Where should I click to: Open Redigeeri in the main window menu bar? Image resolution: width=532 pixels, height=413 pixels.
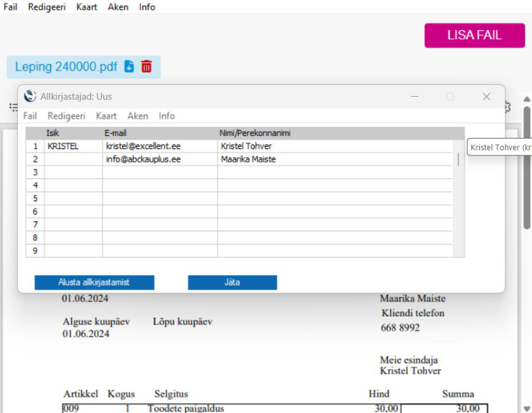click(x=47, y=7)
